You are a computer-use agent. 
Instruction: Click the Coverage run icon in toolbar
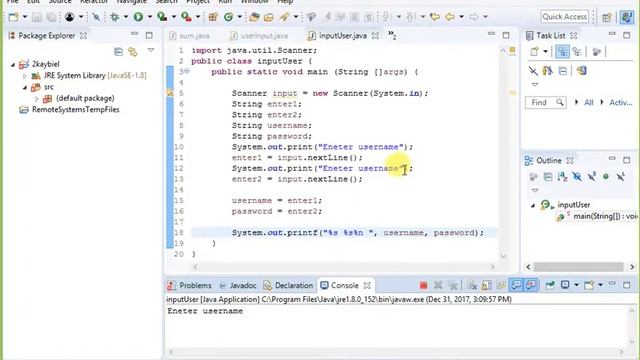coord(162,17)
